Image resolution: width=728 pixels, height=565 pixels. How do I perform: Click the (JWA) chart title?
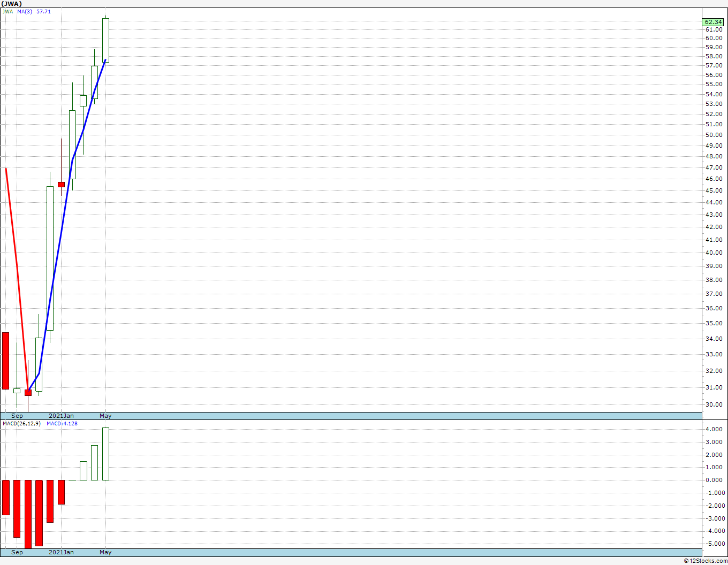click(x=12, y=4)
